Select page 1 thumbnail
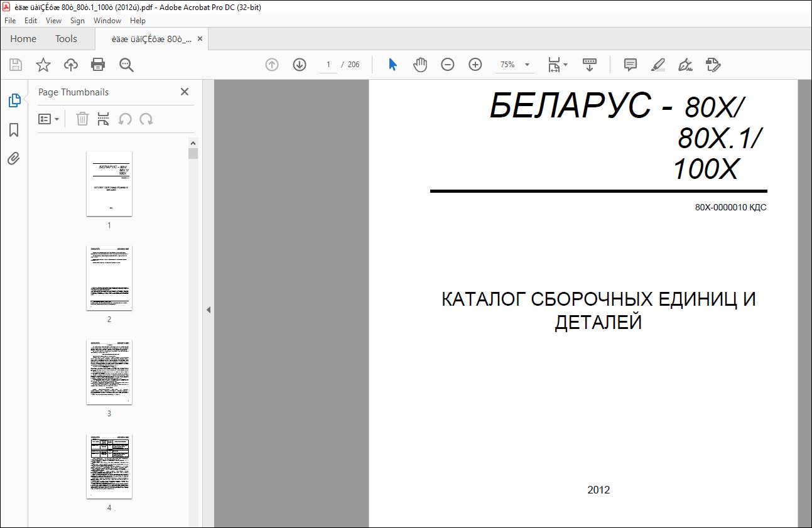This screenshot has width=812, height=528. pos(109,183)
